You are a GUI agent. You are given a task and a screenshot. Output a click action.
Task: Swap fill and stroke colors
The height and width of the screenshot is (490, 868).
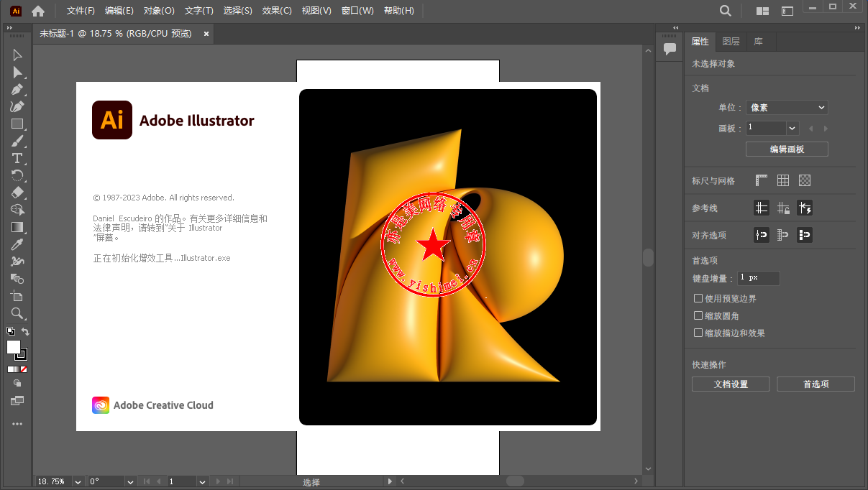(x=25, y=331)
